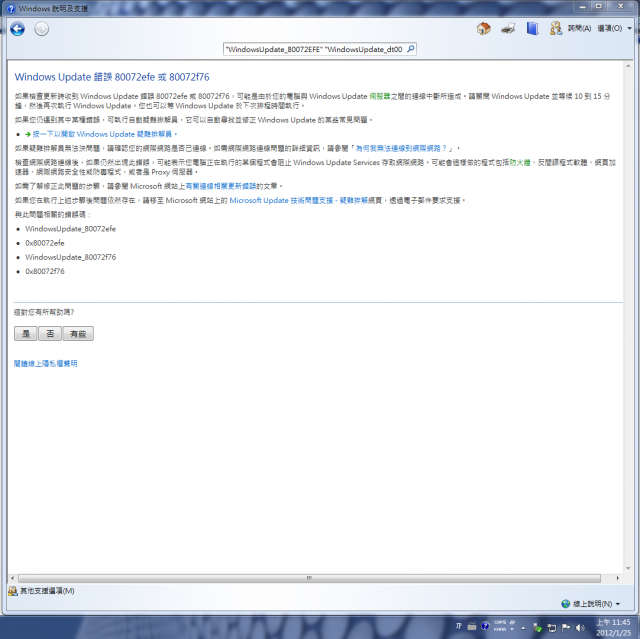Answer 否 to the helpfulness question

[x=50, y=333]
